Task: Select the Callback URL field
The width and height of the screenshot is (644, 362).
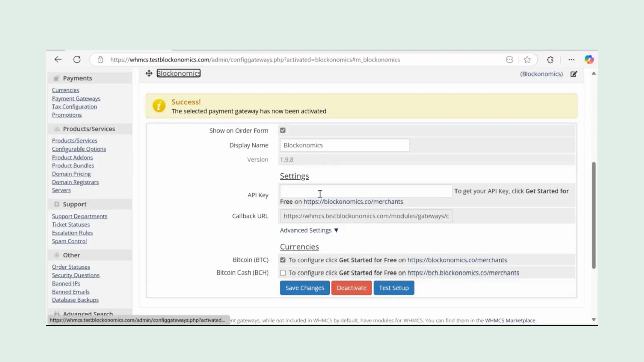Action: [366, 216]
